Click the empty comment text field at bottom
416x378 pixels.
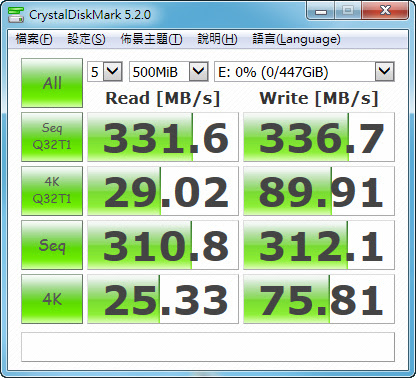tap(208, 347)
